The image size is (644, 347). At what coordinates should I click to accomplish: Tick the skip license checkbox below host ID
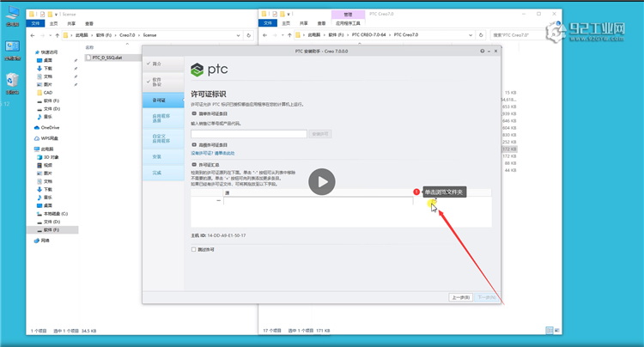[193, 249]
